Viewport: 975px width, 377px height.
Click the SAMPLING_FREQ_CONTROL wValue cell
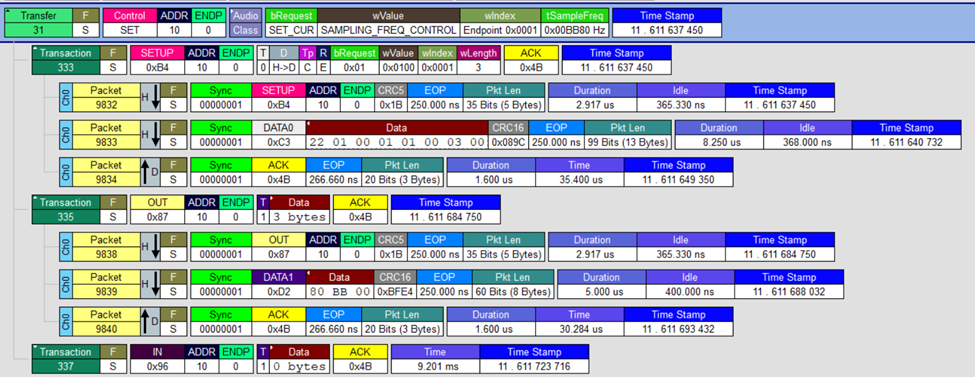(x=389, y=23)
